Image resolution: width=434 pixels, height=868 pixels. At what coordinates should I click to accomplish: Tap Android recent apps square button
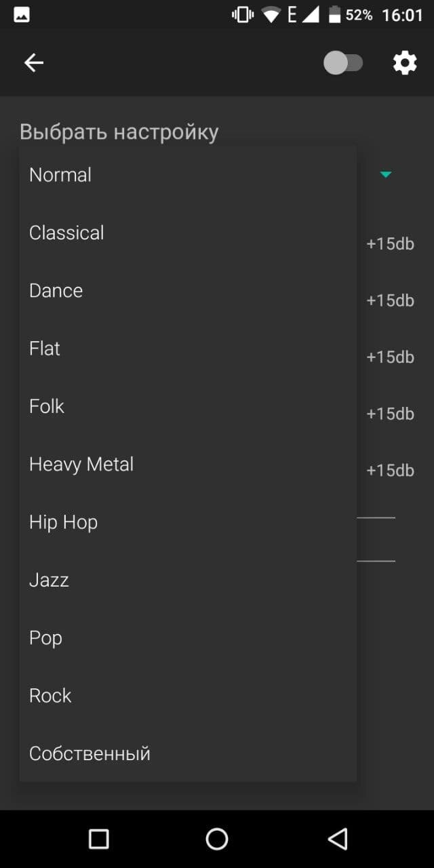tap(99, 839)
